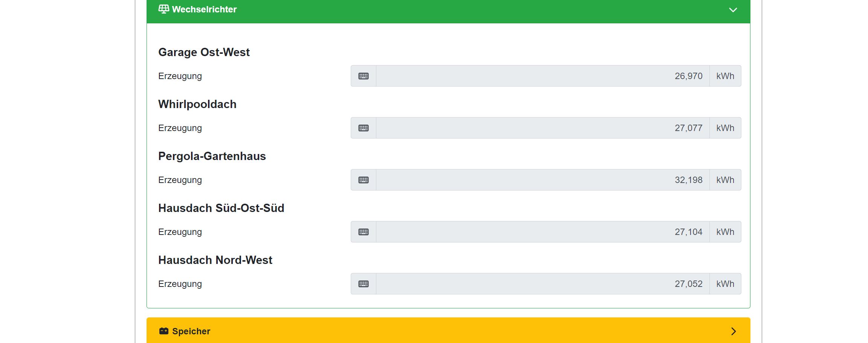
Task: Open the yellow Speicher section header
Action: 414,331
